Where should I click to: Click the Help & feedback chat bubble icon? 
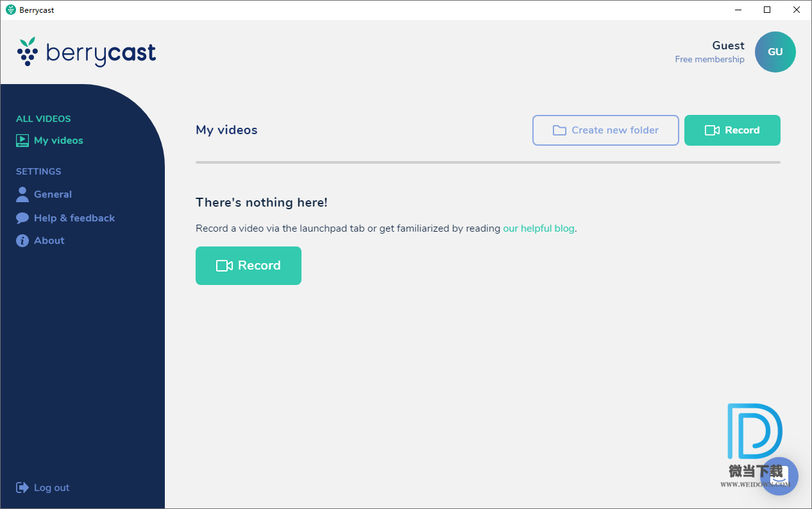pyautogui.click(x=22, y=218)
